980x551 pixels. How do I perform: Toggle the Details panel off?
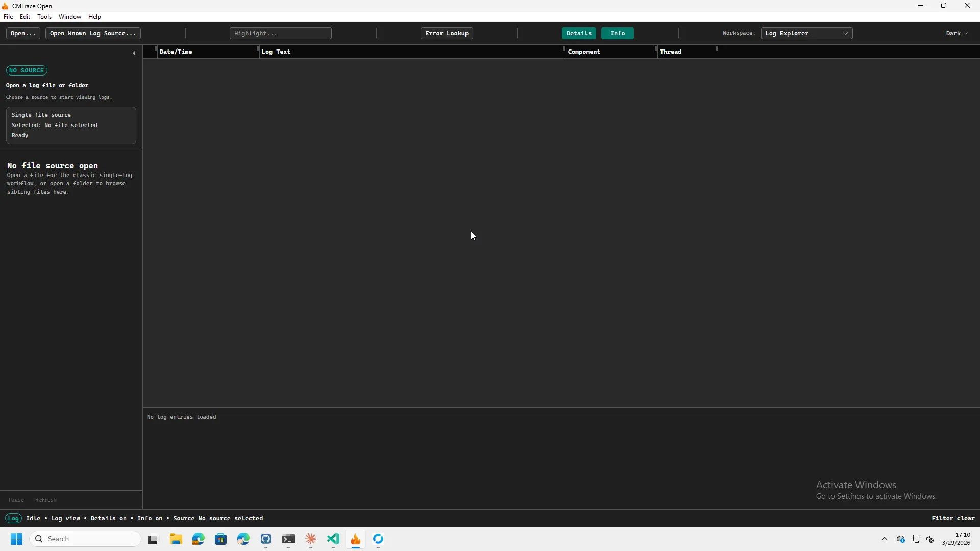click(578, 33)
